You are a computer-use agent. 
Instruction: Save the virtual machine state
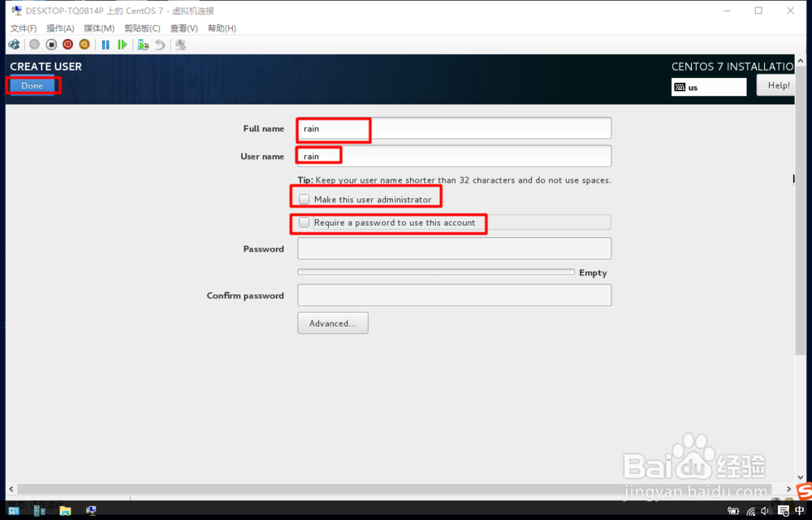[84, 44]
